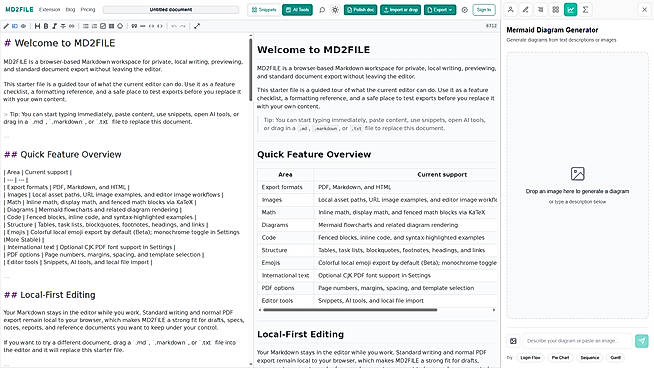Click the attach image icon near prompt box
The image size is (654, 368).
tap(513, 341)
